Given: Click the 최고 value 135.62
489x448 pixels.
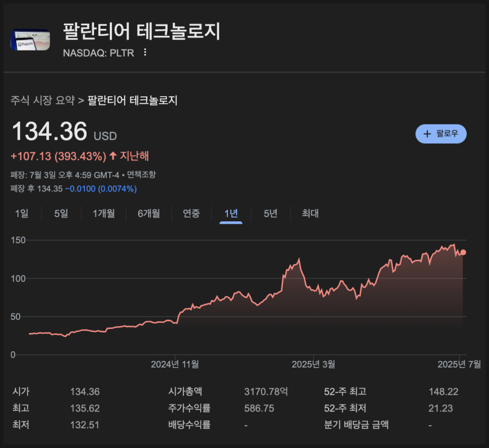Looking at the screenshot, I should click(x=85, y=408).
